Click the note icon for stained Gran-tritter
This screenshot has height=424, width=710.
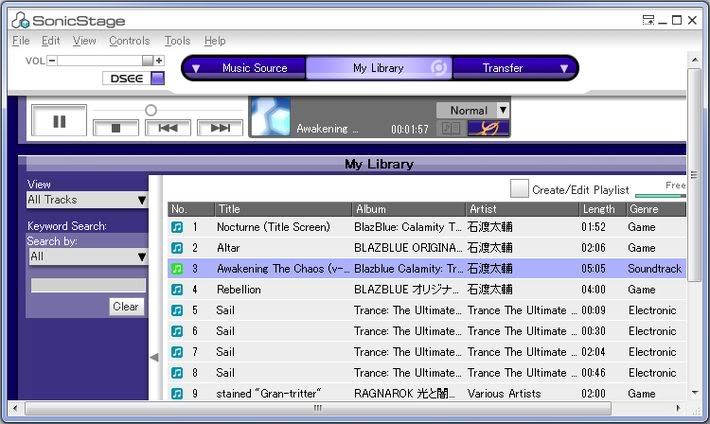177,393
